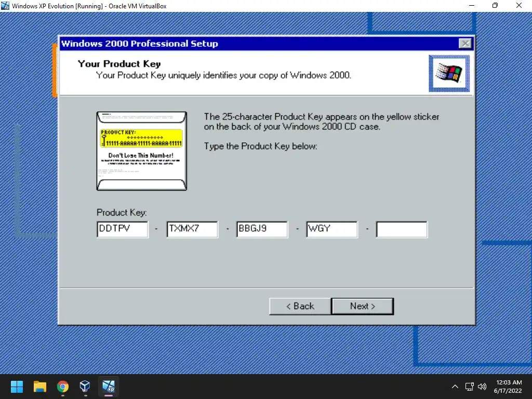Screen dimensions: 532x399
Task: Select the second key field with TXMX7
Action: (x=192, y=229)
